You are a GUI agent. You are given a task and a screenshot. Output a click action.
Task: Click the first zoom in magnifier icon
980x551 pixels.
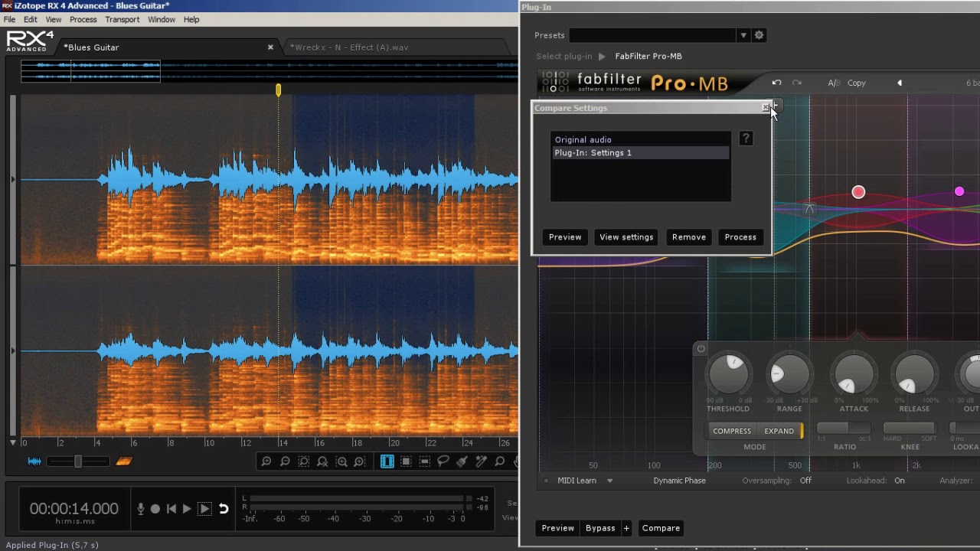[266, 461]
